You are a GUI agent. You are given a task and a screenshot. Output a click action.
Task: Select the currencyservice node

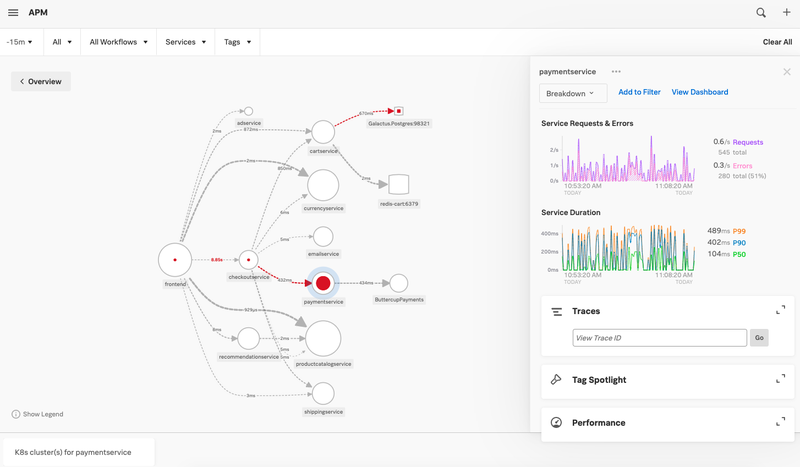click(x=323, y=186)
